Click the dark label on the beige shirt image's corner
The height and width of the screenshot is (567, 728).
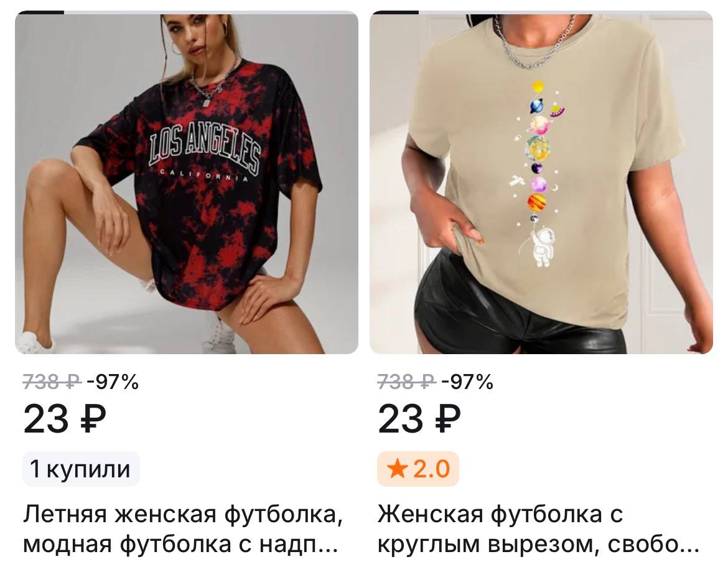(x=394, y=12)
